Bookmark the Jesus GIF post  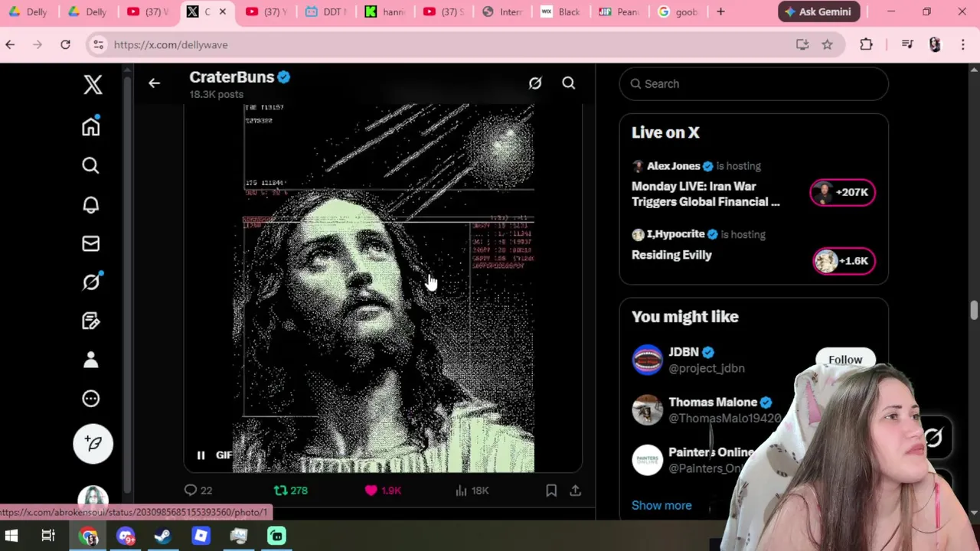coord(551,491)
